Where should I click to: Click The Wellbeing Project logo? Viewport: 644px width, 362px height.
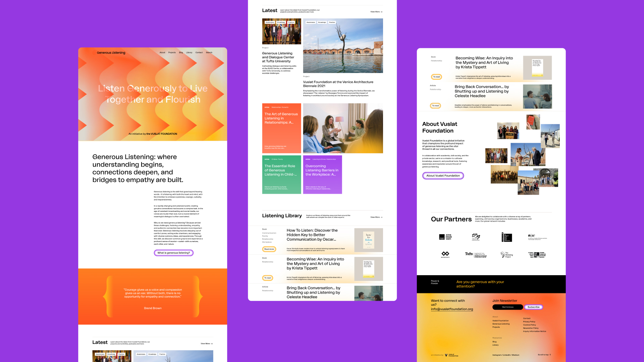506,255
